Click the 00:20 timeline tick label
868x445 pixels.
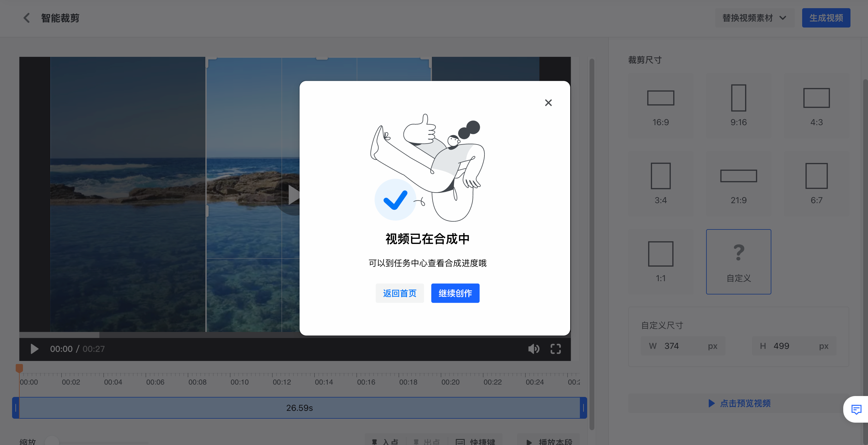[451, 382]
